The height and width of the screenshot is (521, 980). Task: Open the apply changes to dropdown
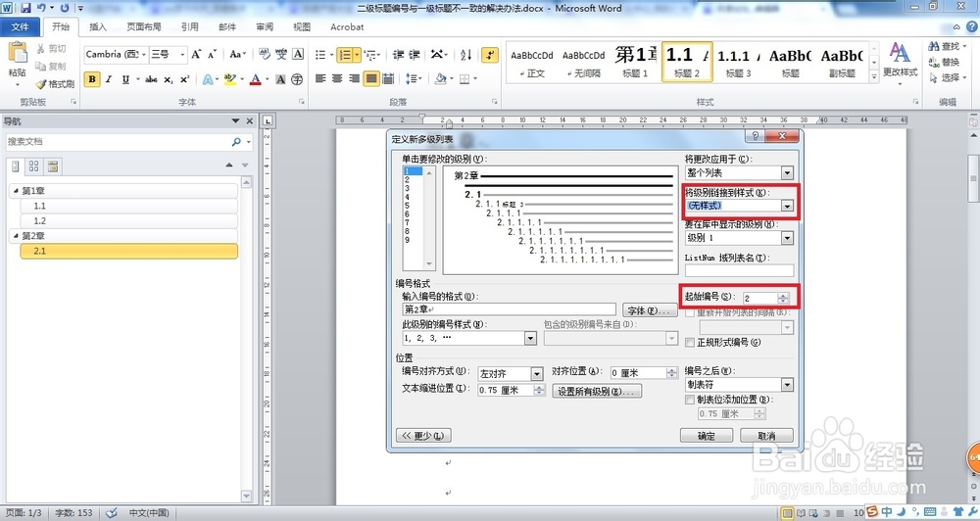787,173
